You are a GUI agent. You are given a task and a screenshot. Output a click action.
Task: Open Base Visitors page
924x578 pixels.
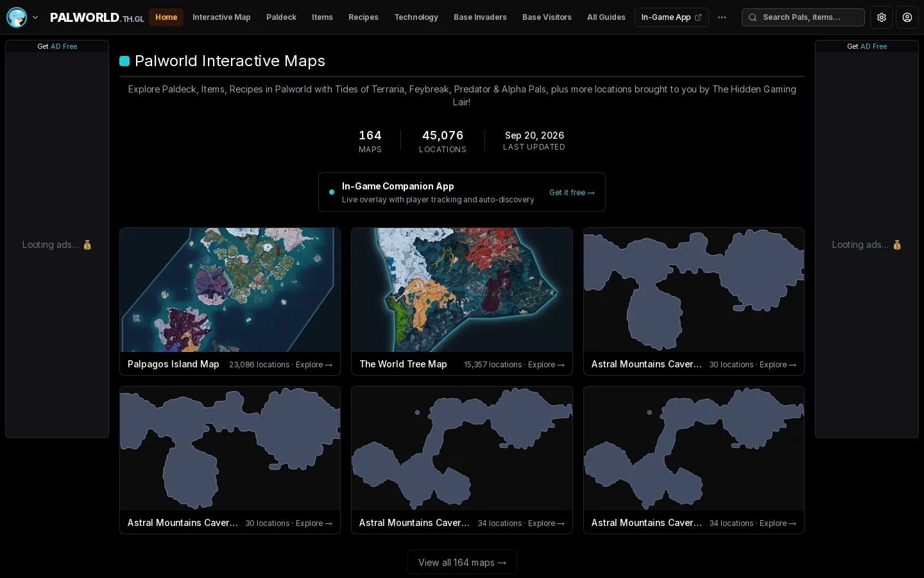pos(547,17)
